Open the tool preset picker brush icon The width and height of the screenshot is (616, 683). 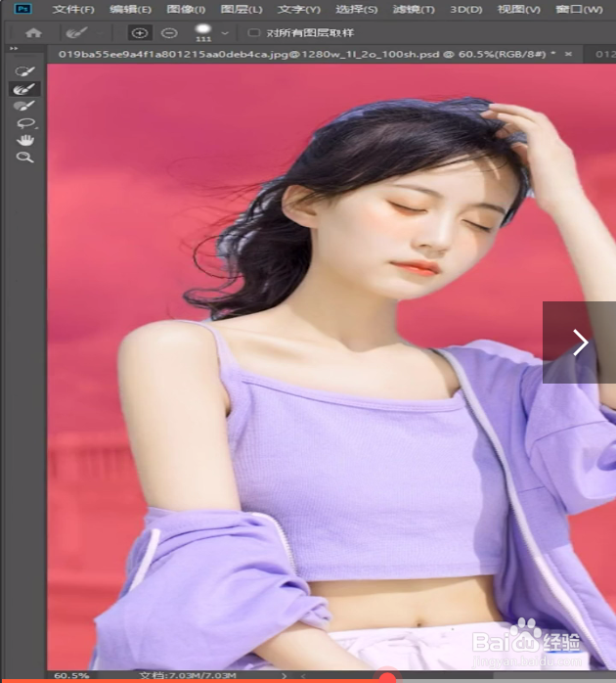(76, 32)
